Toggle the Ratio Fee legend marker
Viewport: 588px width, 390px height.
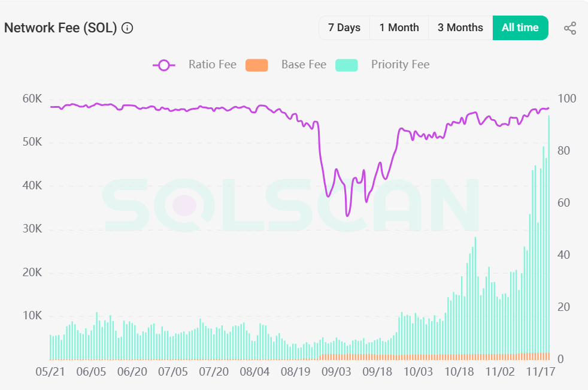click(x=164, y=65)
